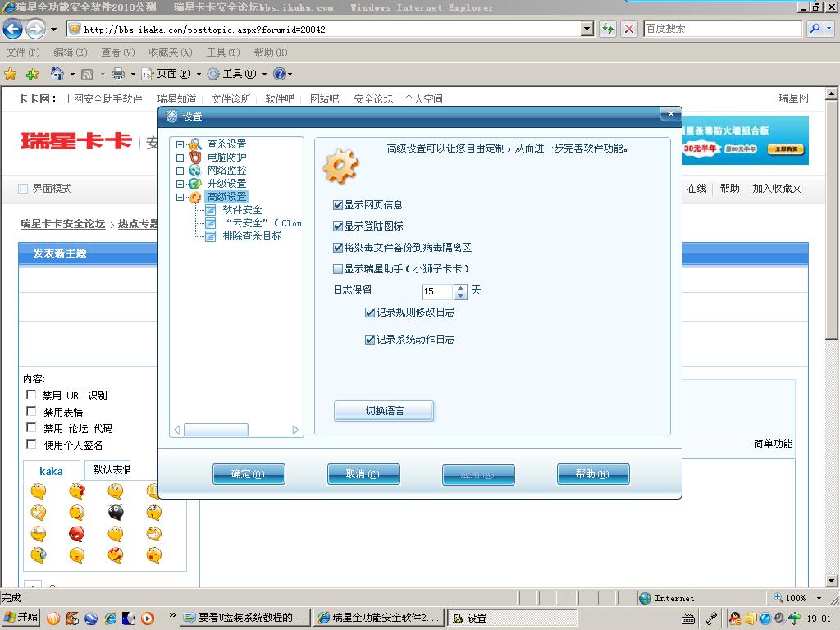The width and height of the screenshot is (840, 630).
Task: Click the blue Help question mark icon
Action: pos(279,73)
